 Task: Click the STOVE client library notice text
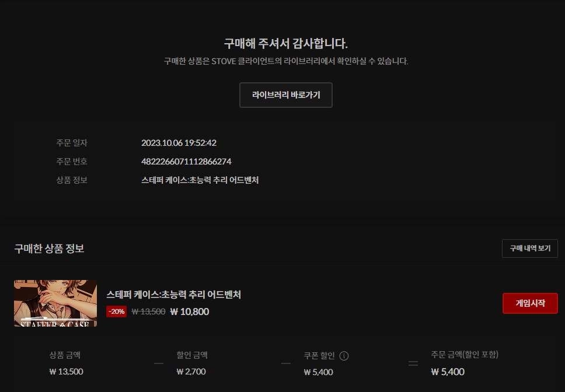tap(285, 61)
